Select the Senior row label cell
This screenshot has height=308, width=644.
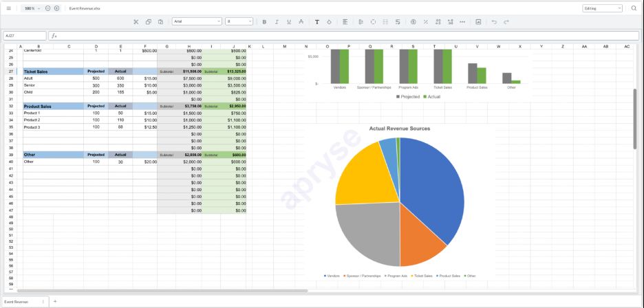click(x=54, y=85)
